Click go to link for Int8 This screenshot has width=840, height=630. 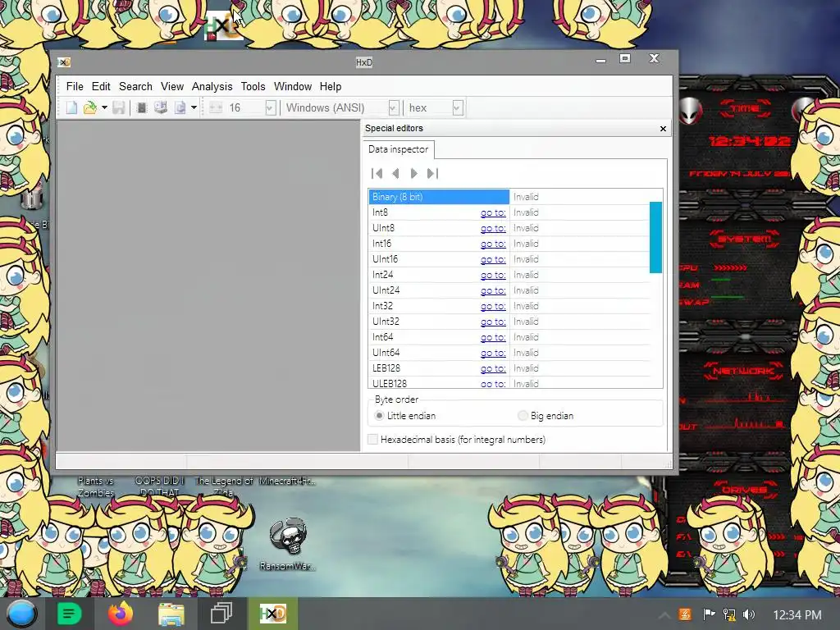tap(493, 212)
